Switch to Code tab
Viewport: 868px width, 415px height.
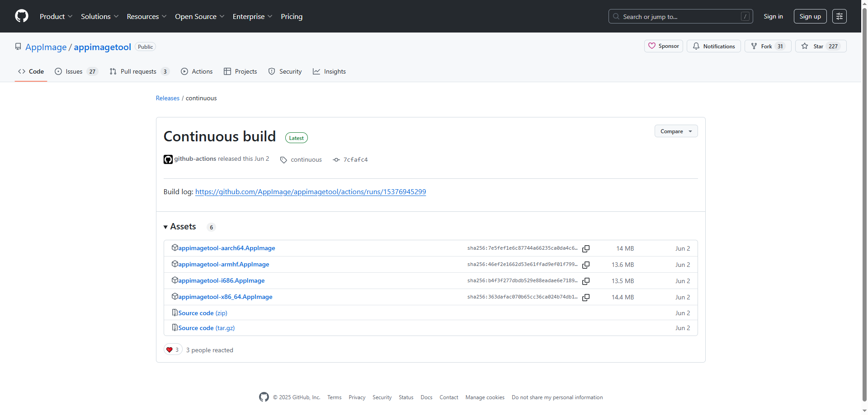point(31,71)
